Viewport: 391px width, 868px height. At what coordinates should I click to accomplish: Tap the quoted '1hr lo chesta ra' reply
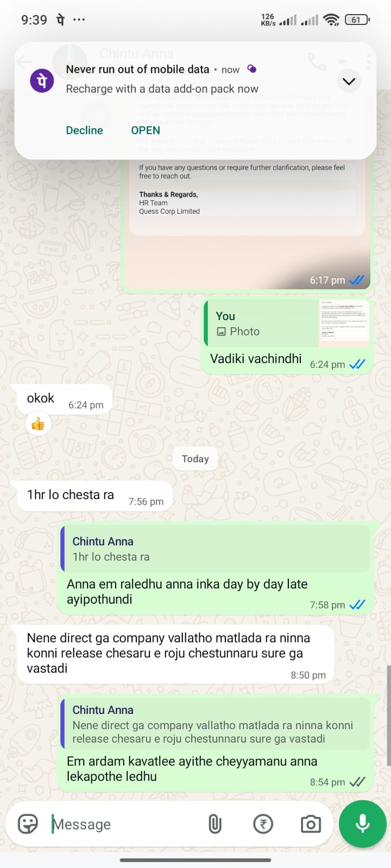point(216,548)
